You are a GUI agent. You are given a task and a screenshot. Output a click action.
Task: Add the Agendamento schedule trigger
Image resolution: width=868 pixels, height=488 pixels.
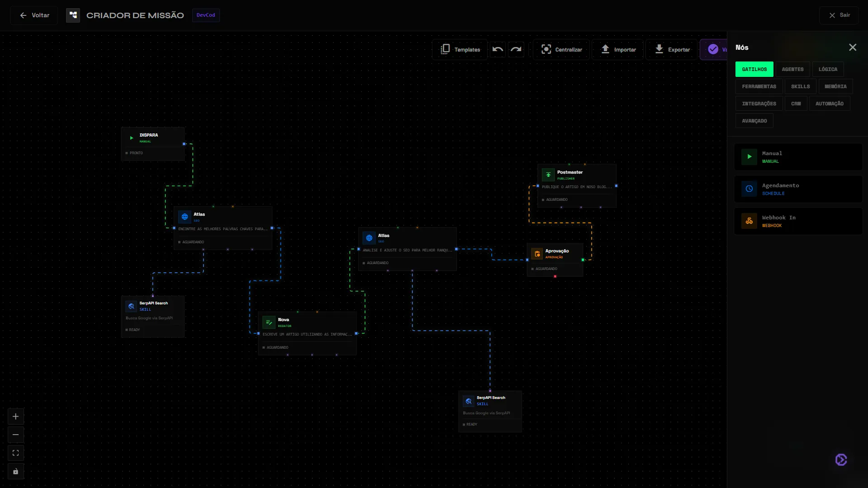[798, 189]
